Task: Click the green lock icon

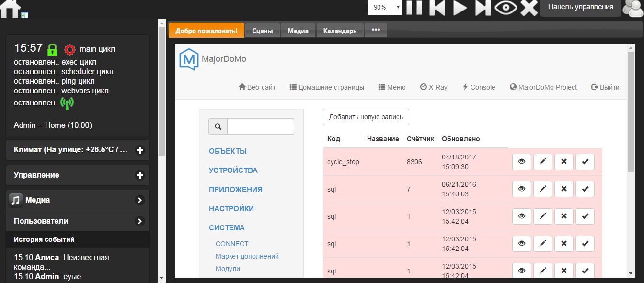Action: [x=53, y=49]
